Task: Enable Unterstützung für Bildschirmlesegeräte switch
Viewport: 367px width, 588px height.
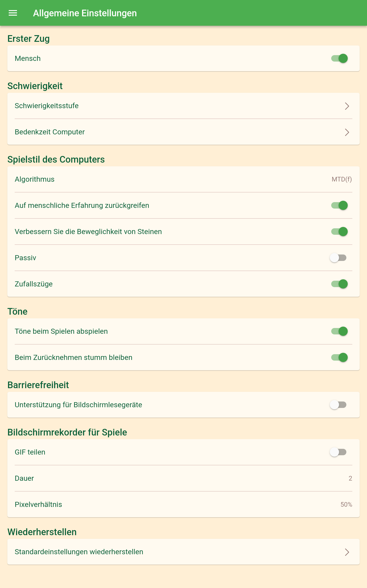Action: pyautogui.click(x=338, y=405)
